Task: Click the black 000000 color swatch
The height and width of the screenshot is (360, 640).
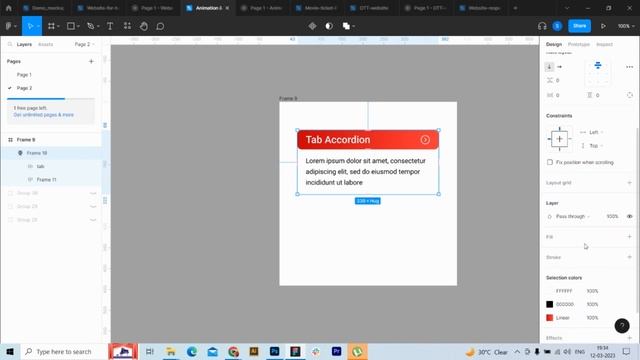Action: point(549,304)
